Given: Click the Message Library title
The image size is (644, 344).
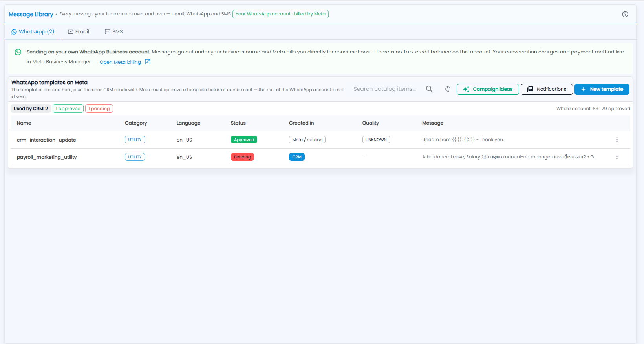Looking at the screenshot, I should (31, 14).
